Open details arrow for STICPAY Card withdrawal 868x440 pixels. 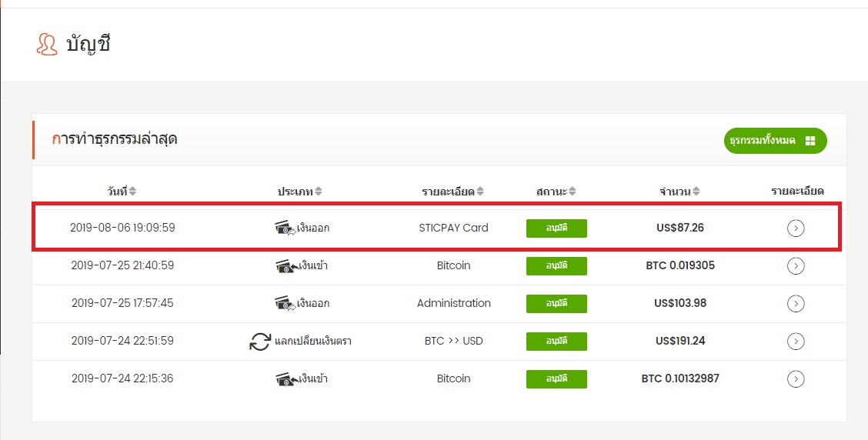click(x=796, y=228)
